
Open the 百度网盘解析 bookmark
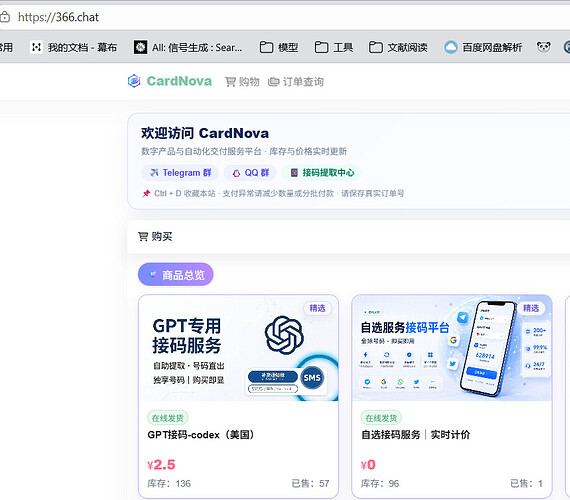[x=483, y=47]
